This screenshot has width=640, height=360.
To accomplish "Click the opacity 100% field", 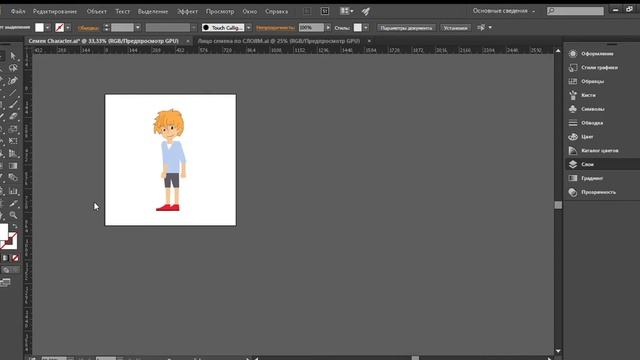I will coord(311,27).
